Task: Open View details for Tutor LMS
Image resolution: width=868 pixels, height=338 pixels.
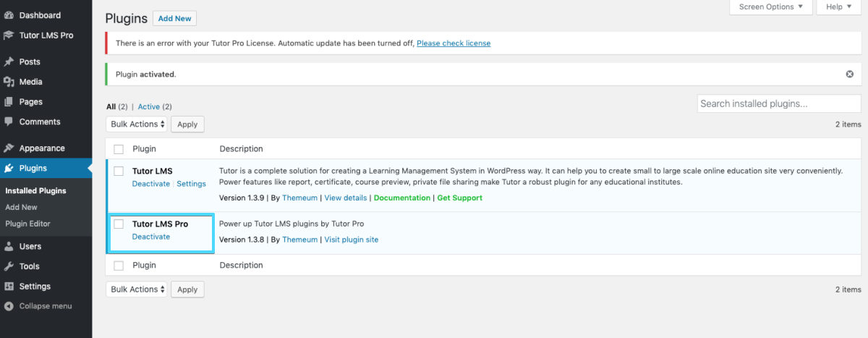Action: coord(346,198)
